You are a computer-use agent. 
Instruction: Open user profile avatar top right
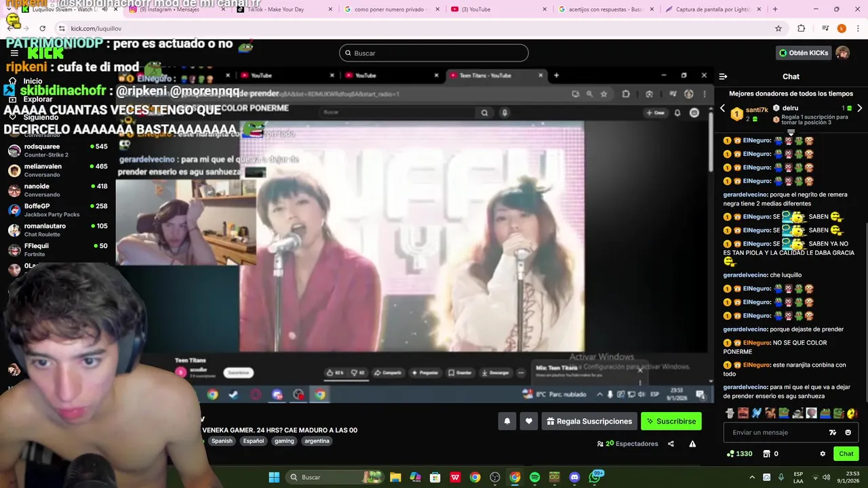842,53
